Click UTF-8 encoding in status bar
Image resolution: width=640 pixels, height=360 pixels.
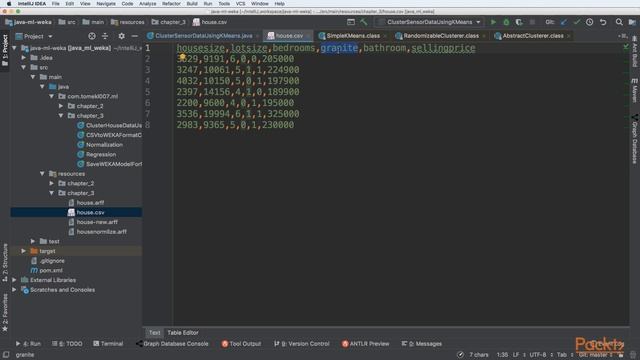pyautogui.click(x=538, y=355)
